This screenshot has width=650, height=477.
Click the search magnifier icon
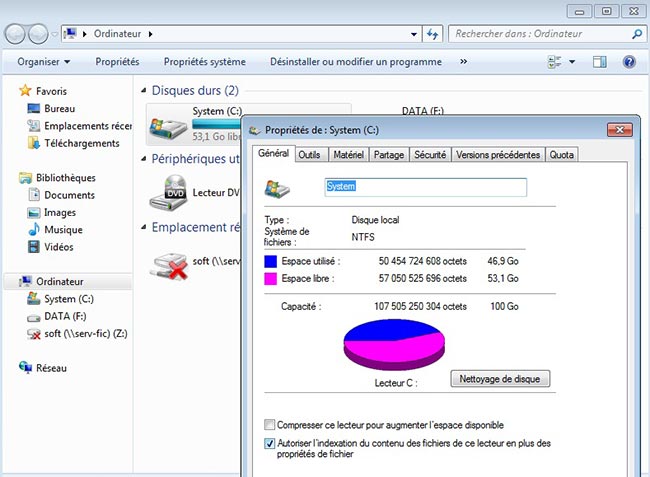(x=637, y=34)
